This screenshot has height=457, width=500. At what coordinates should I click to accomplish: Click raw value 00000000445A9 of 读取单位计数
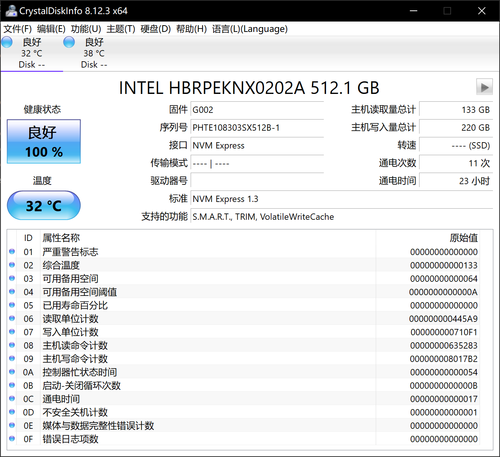(443, 319)
